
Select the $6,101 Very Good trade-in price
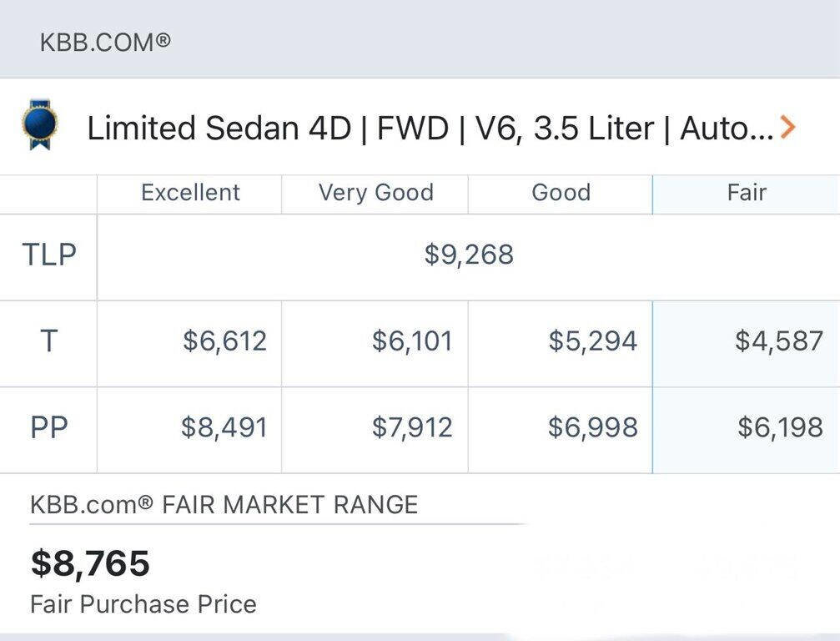tap(412, 341)
